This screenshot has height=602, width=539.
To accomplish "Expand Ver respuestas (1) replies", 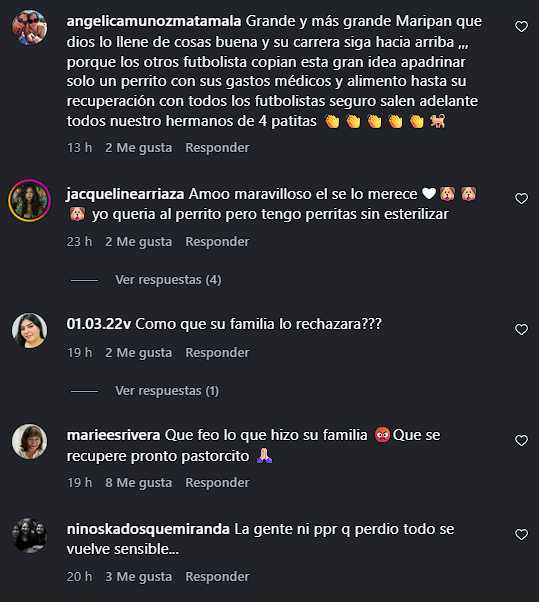I will point(167,391).
